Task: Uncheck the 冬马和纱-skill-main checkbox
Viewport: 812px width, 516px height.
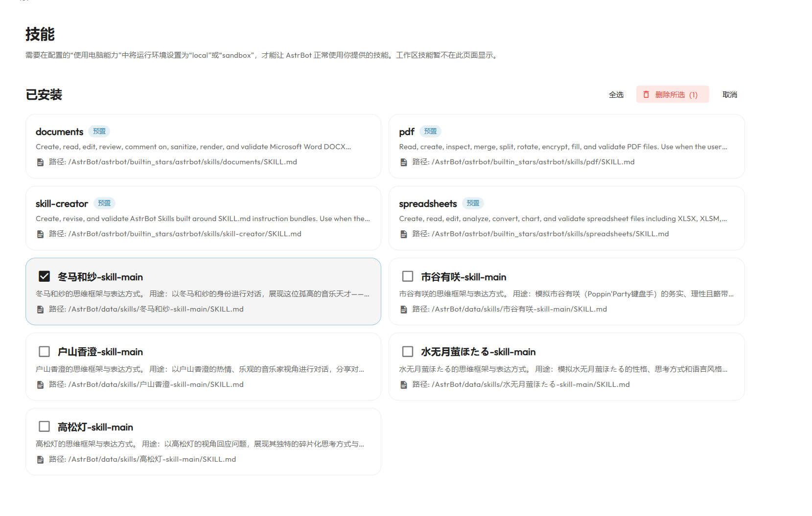Action: coord(44,276)
